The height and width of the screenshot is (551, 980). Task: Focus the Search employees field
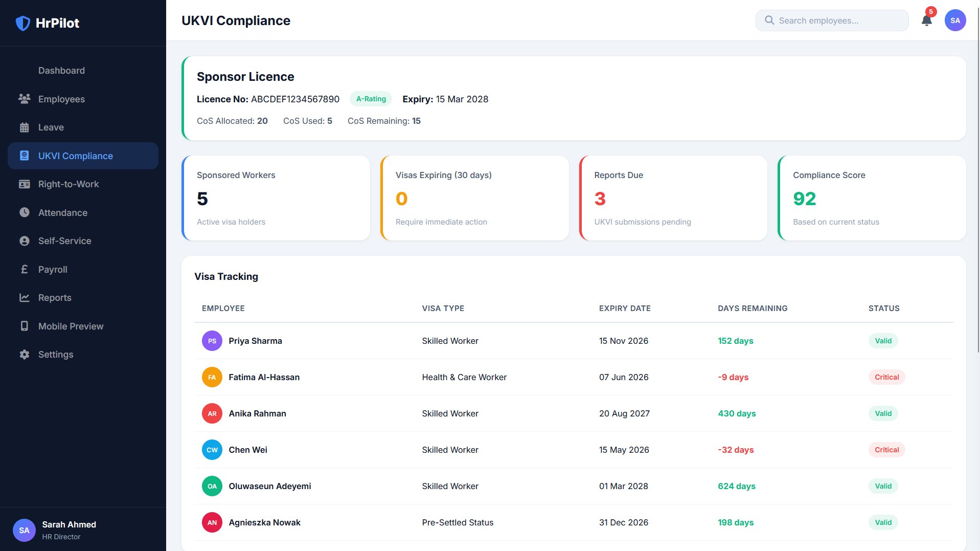coord(832,20)
